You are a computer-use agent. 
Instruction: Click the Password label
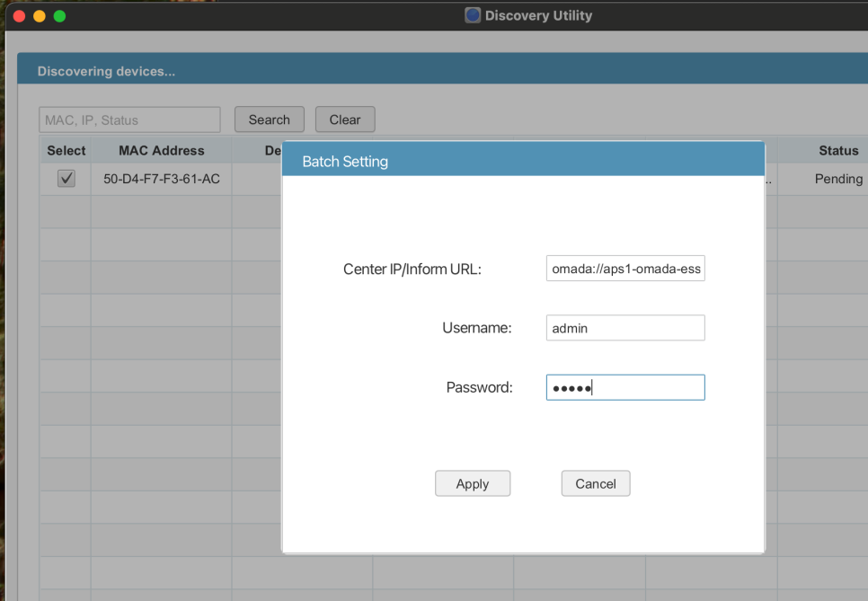coord(480,387)
